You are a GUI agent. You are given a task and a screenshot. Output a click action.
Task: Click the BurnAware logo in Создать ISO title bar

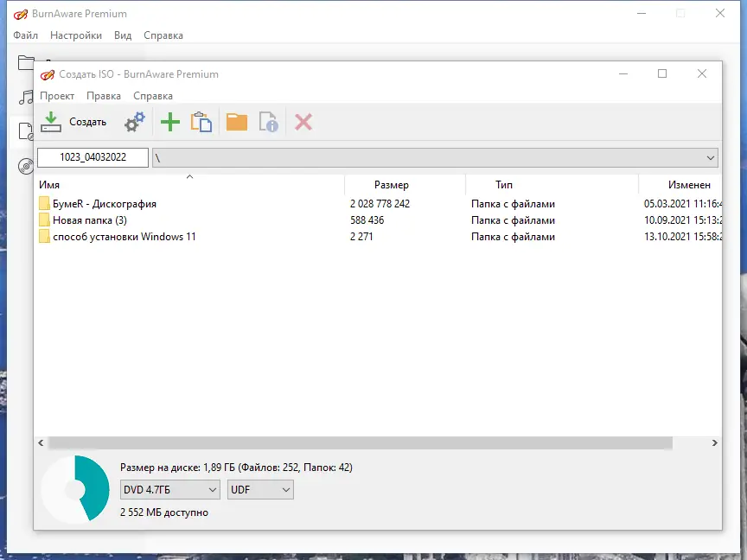[48, 74]
